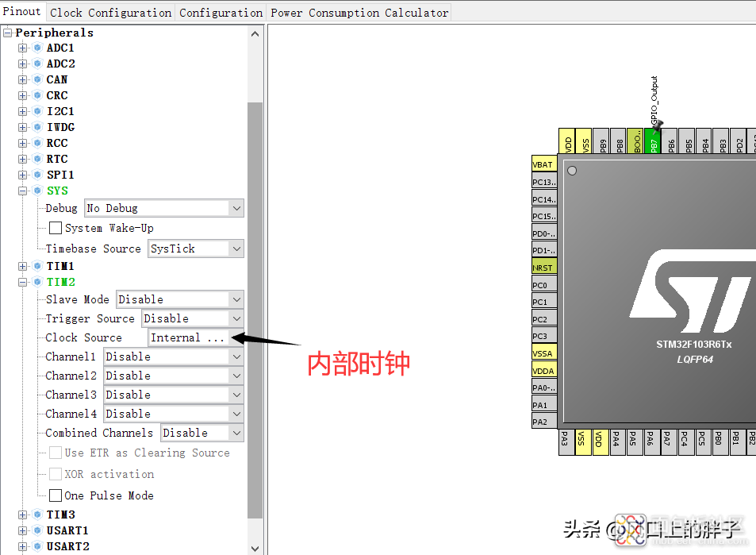Click the scrollbar down arrow

click(255, 549)
